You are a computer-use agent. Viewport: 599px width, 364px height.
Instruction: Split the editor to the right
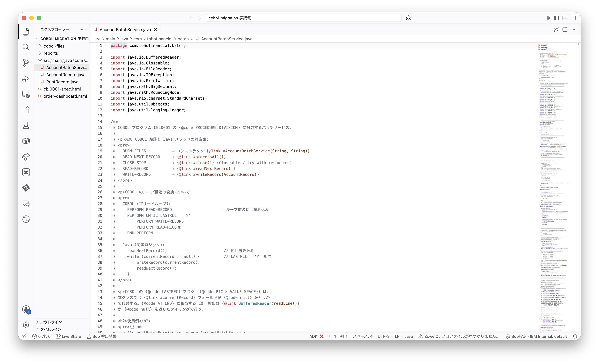(565, 30)
